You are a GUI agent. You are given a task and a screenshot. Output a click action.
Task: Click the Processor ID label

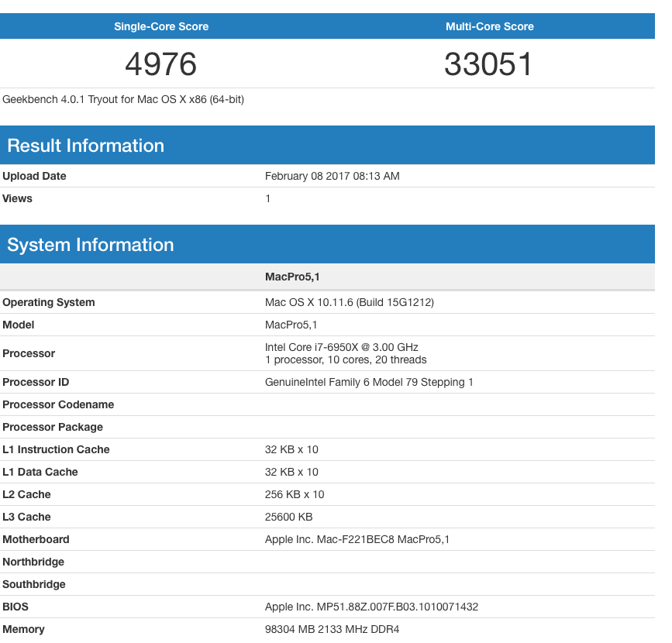(x=36, y=382)
